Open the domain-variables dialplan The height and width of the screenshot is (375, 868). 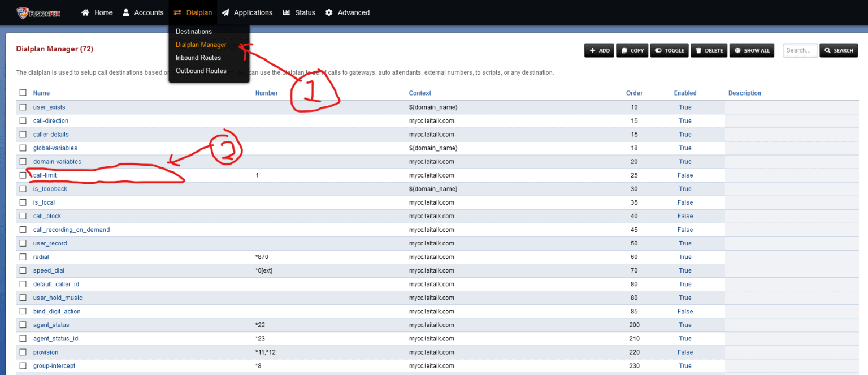pyautogui.click(x=57, y=162)
